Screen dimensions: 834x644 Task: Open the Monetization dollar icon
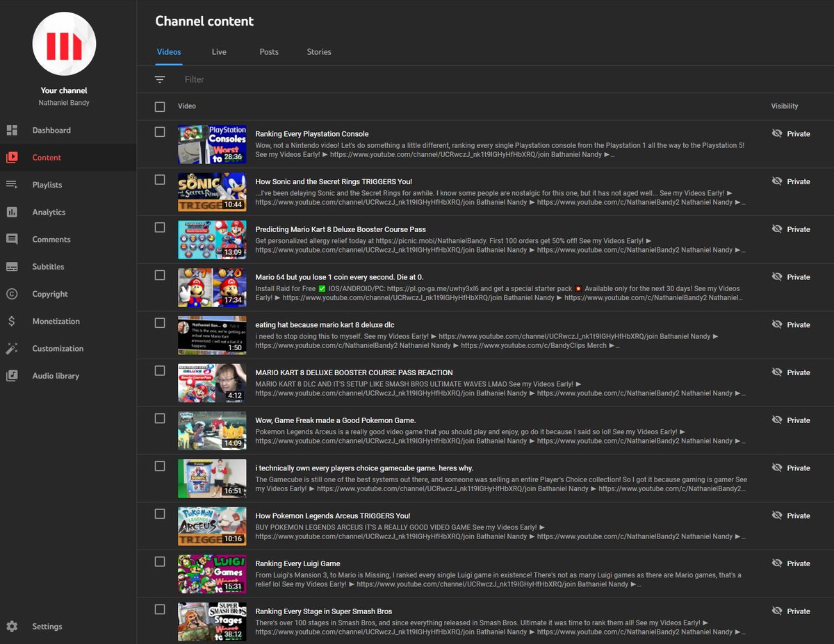click(12, 321)
